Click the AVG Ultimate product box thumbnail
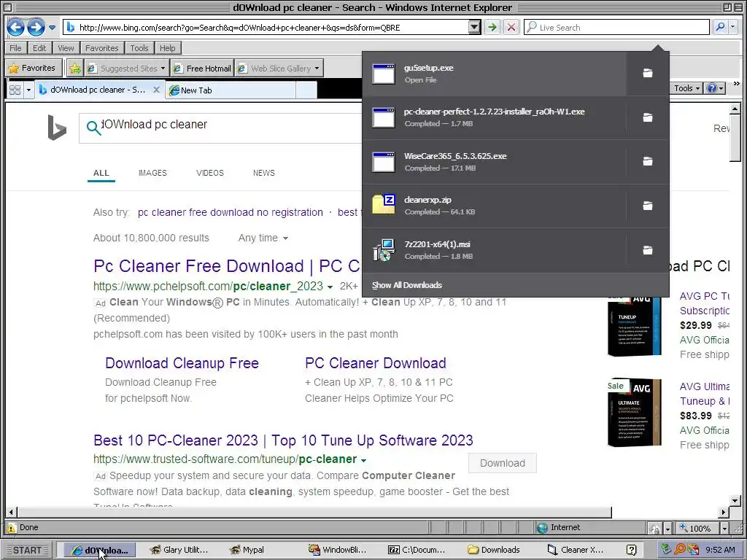Screen dimensions: 747x560 [x=634, y=413]
